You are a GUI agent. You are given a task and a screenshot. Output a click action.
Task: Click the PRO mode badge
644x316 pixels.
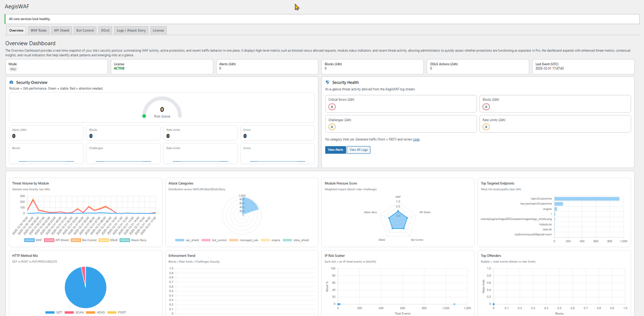tap(13, 69)
